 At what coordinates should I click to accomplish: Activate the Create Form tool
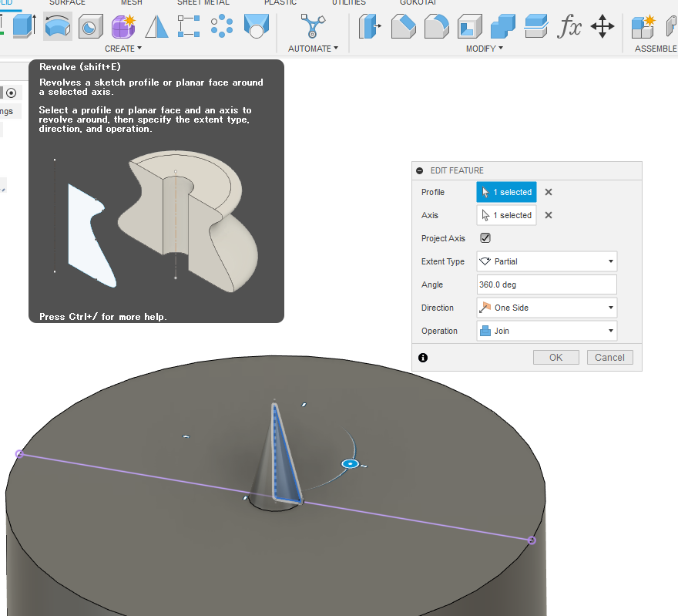point(123,27)
